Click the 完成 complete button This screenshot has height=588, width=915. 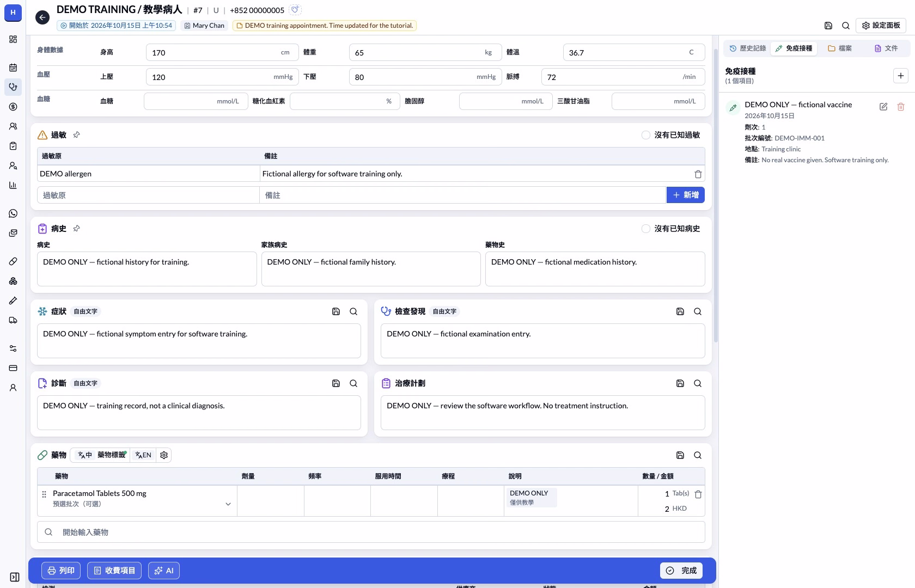click(x=681, y=571)
